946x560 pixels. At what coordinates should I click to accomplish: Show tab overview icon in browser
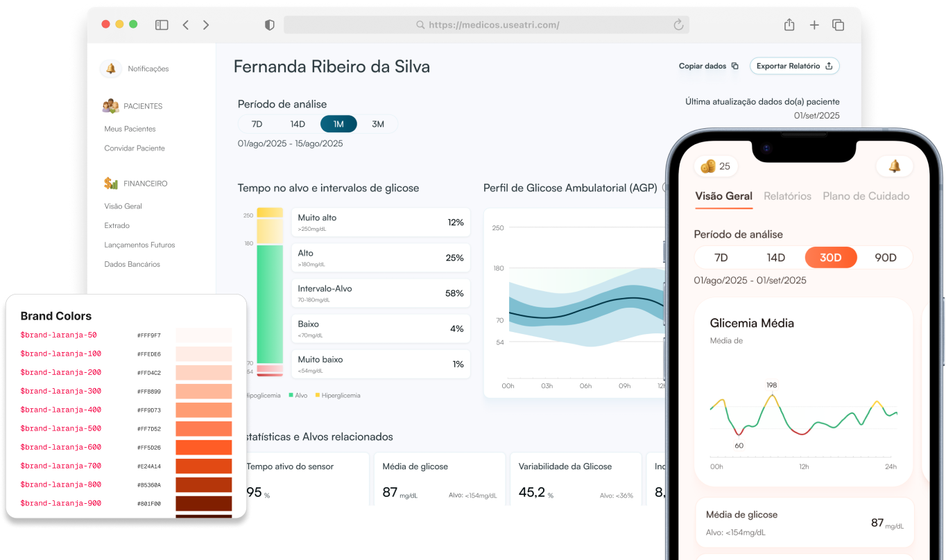point(838,25)
